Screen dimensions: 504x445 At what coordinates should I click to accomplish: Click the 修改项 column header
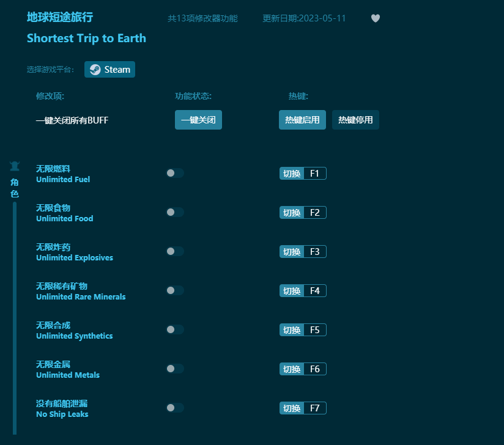(50, 96)
